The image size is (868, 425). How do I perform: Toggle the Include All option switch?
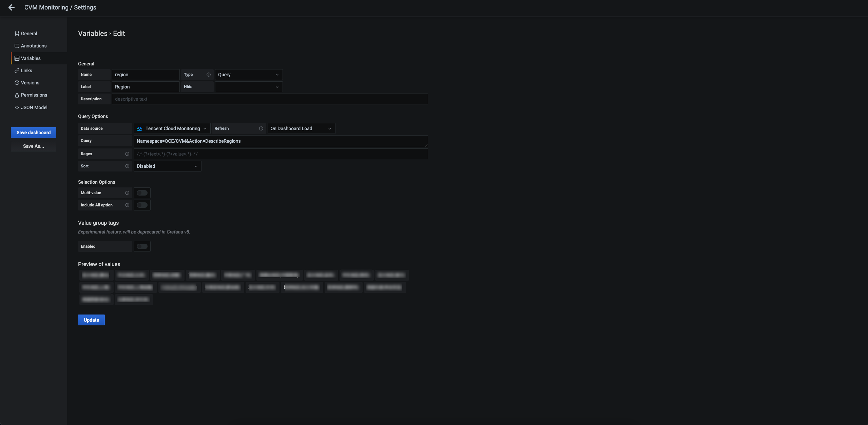point(142,205)
